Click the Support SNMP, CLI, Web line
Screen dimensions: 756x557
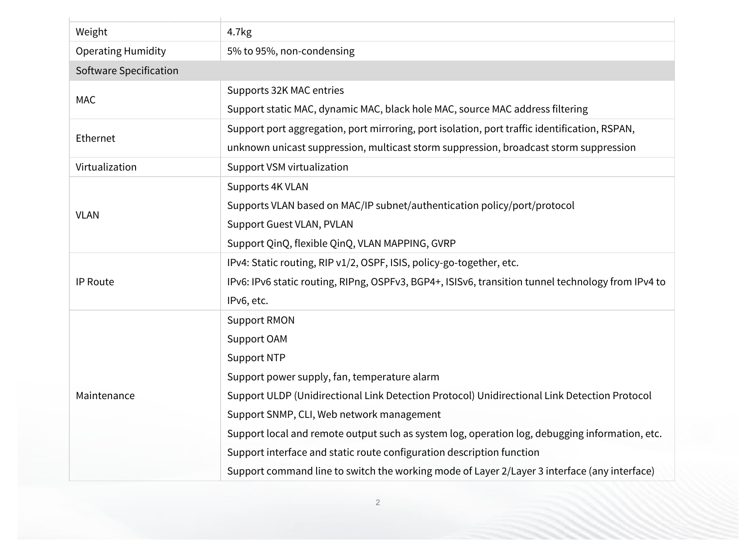pyautogui.click(x=334, y=414)
